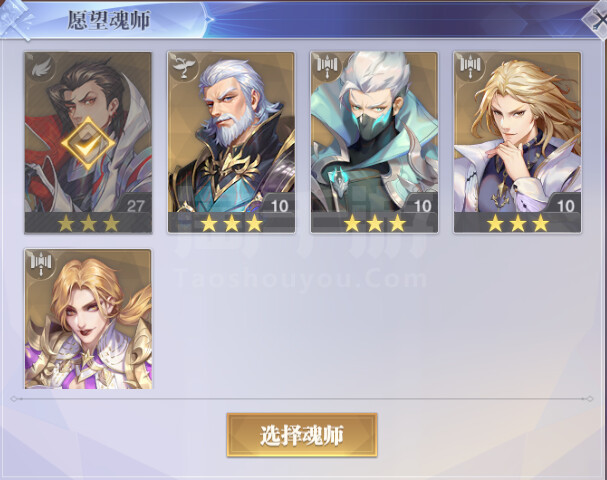Untick the gold checkmark on the selected hero
The height and width of the screenshot is (480, 607).
coord(88,144)
